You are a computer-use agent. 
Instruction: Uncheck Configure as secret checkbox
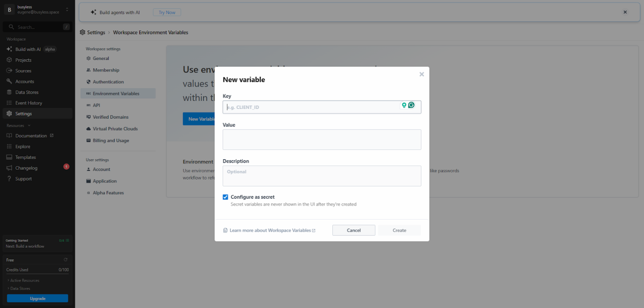pos(225,197)
